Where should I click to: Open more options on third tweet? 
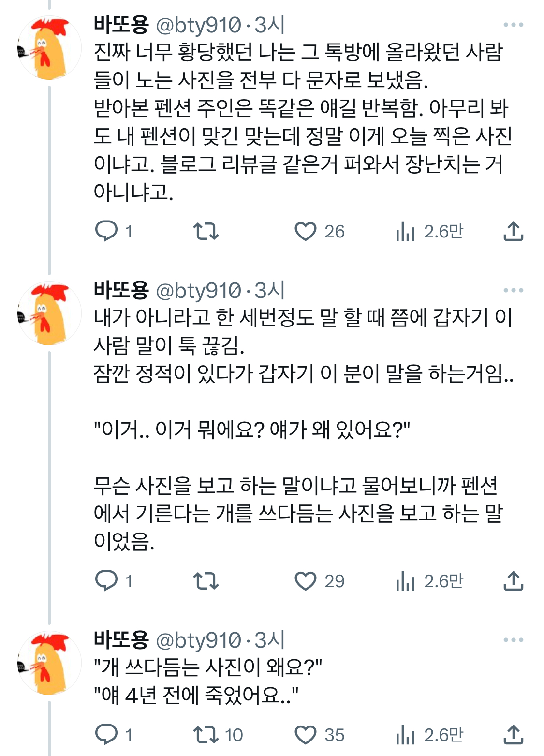point(513,640)
